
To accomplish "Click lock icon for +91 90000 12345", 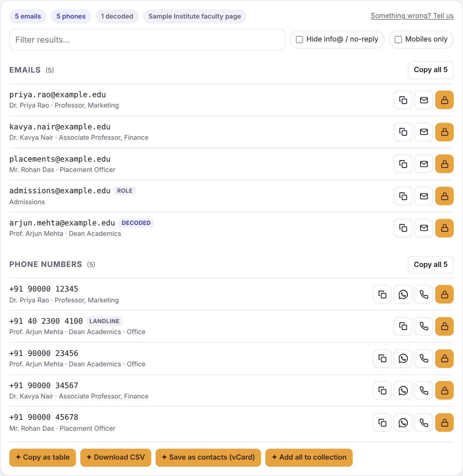I will tap(444, 295).
